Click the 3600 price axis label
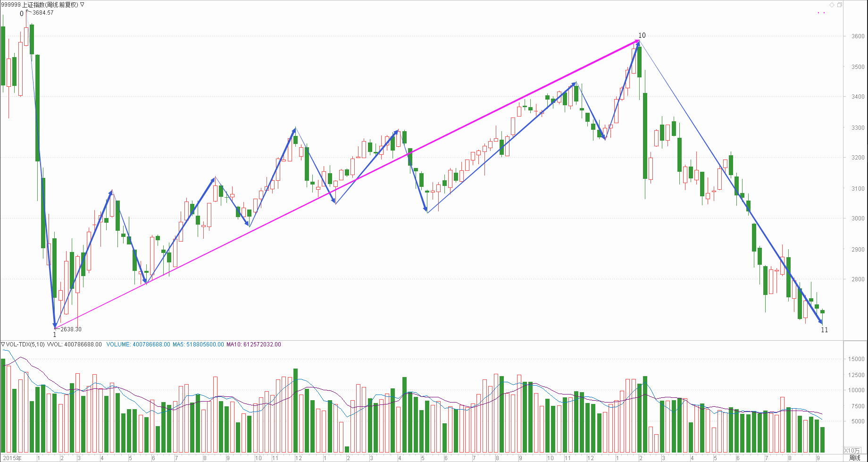868x462 pixels. click(x=858, y=36)
